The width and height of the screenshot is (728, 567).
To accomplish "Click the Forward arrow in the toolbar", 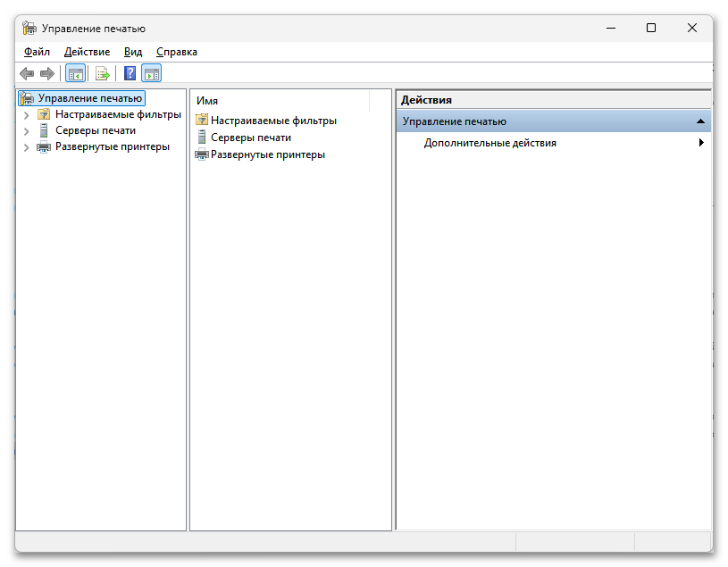I will 47,73.
